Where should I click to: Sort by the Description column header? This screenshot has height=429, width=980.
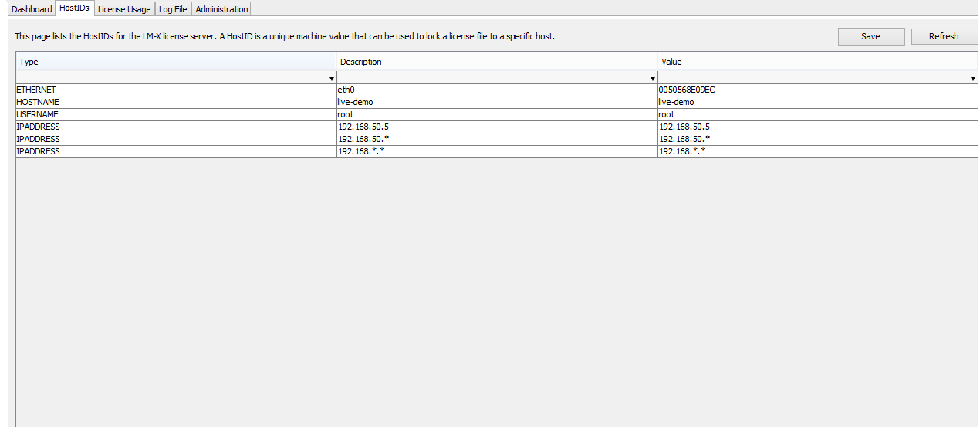coord(497,62)
